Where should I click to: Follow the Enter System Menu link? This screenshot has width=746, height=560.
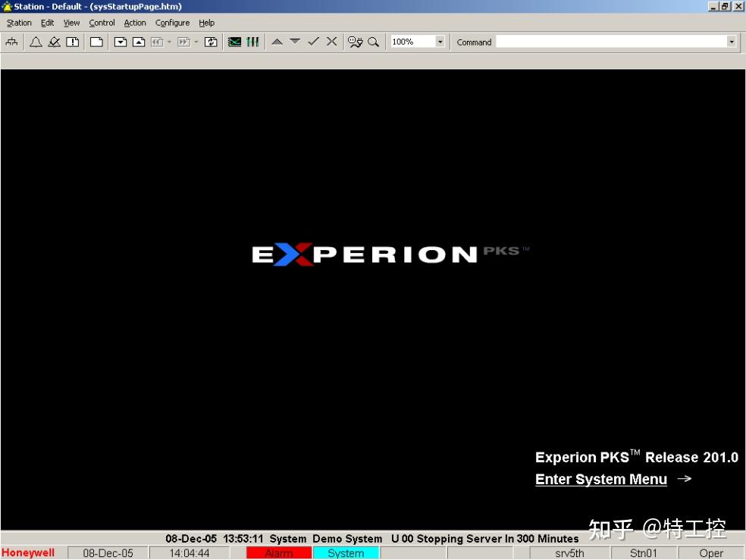pos(601,479)
